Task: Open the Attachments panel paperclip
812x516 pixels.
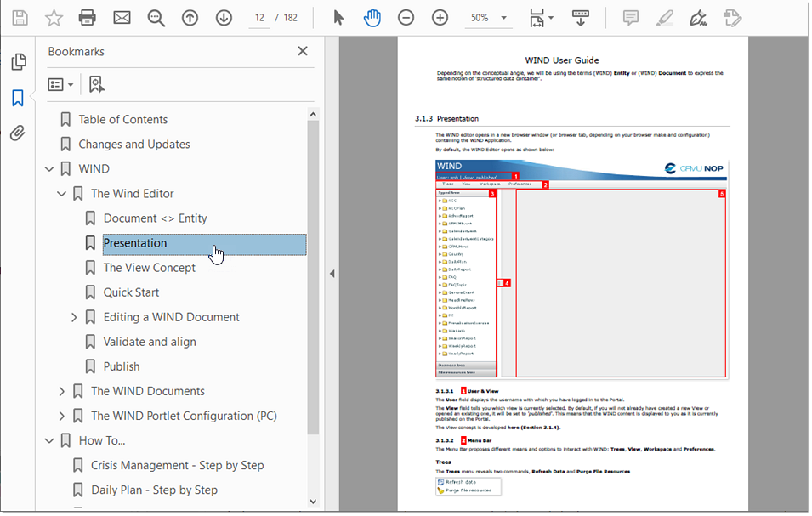Action: [18, 133]
